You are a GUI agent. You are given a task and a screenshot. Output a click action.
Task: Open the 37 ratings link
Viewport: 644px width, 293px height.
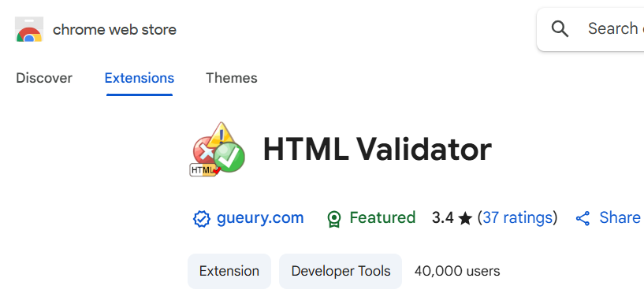click(x=518, y=218)
